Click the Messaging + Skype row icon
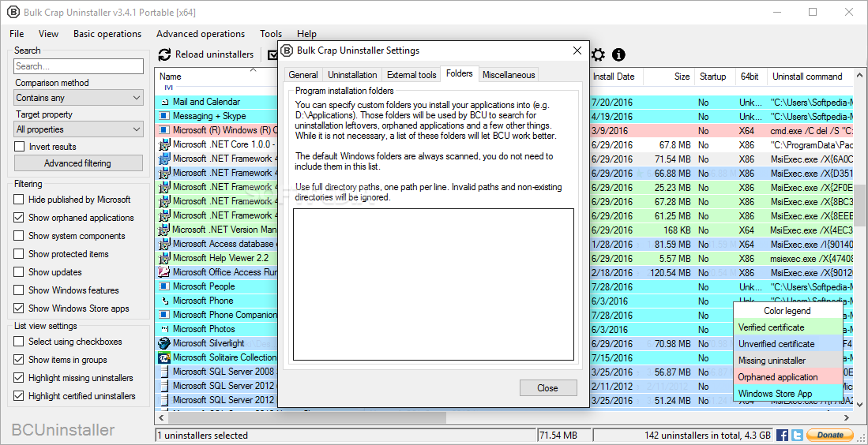868x445 pixels. pos(164,116)
